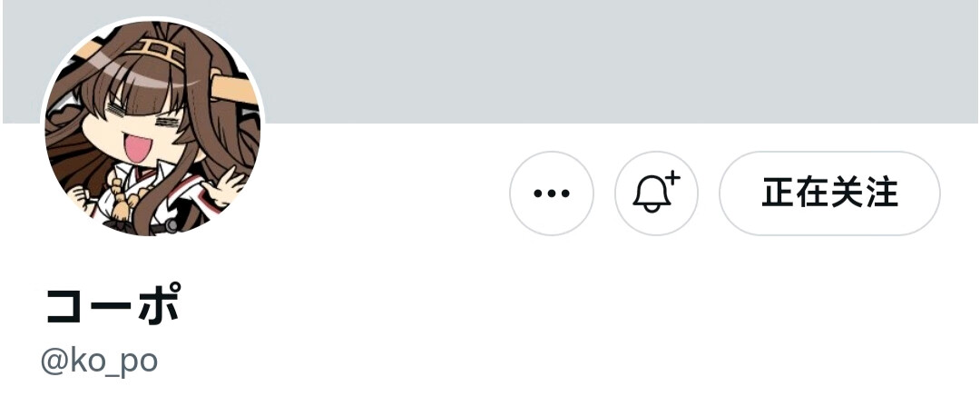The image size is (980, 397).
Task: Subscribe to コーポ post notifications
Action: click(656, 194)
